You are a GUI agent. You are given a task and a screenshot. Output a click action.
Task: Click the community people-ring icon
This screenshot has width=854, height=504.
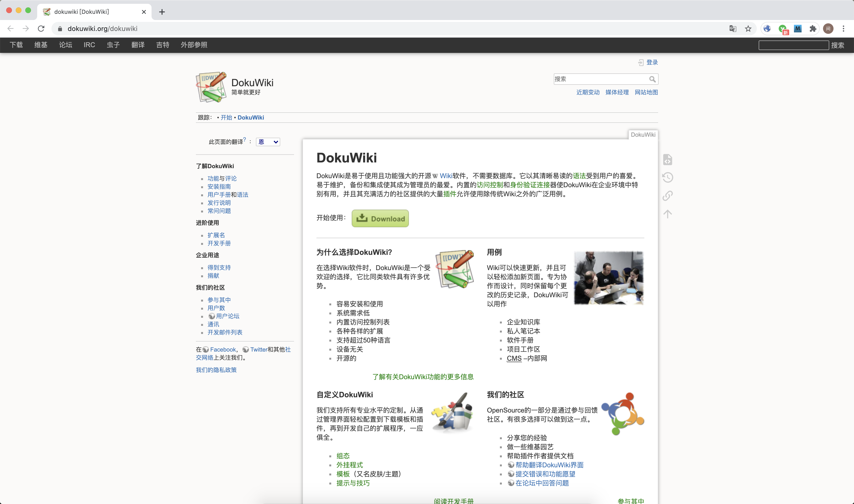pos(623,414)
